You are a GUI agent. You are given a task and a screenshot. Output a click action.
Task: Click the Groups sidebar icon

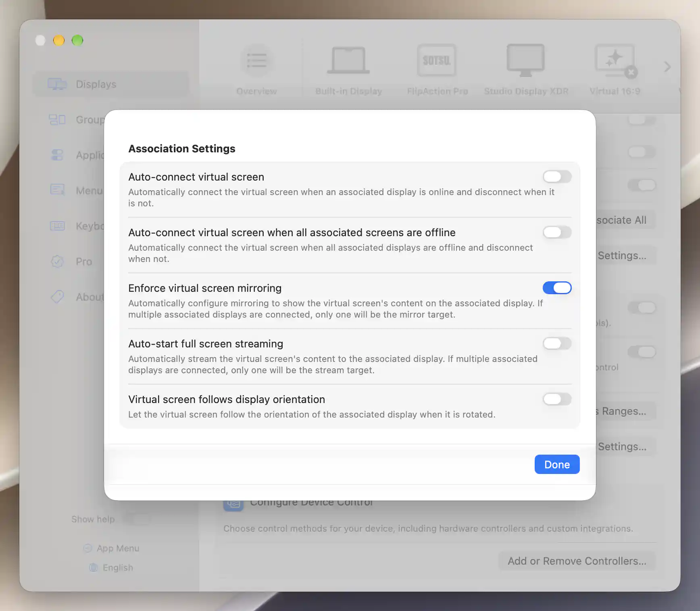[x=57, y=120]
